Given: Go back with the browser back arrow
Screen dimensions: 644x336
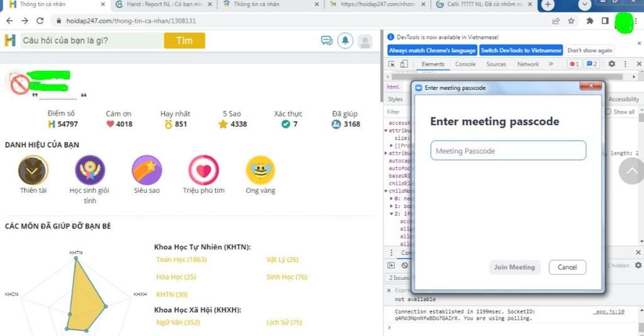Looking at the screenshot, I should click(x=9, y=21).
